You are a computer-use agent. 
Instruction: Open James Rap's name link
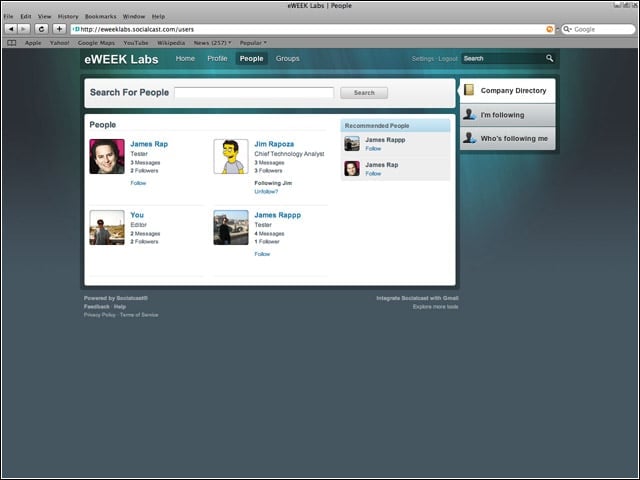149,144
